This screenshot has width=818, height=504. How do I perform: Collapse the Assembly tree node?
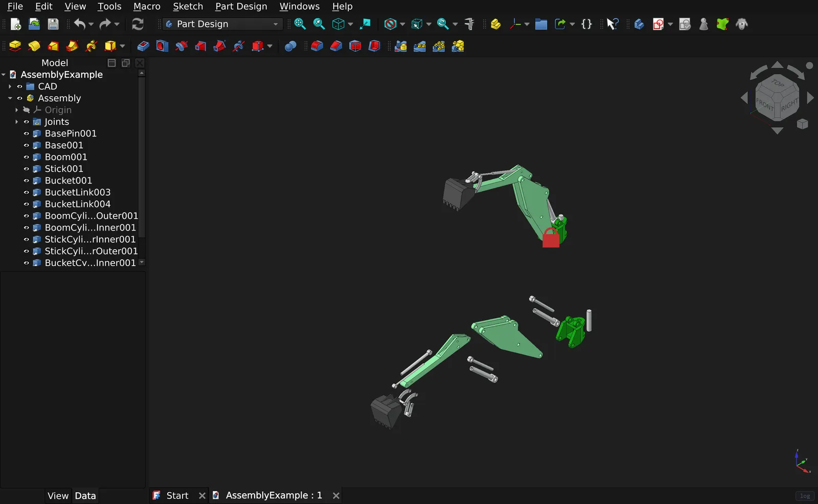click(10, 98)
